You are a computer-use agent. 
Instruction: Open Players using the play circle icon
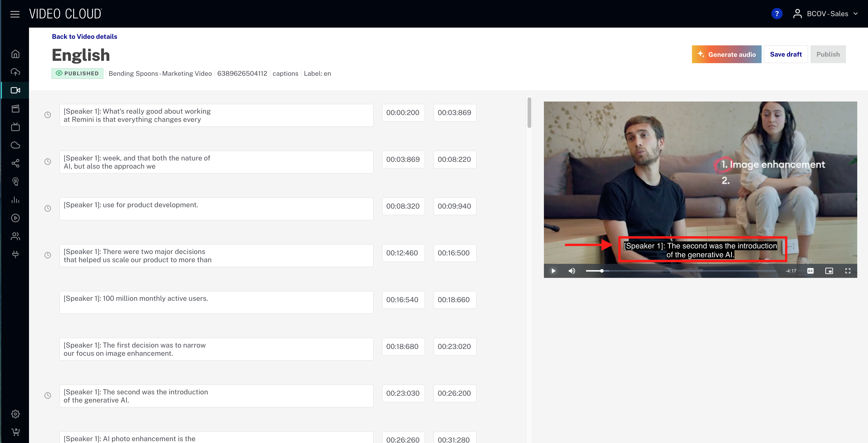pos(15,218)
